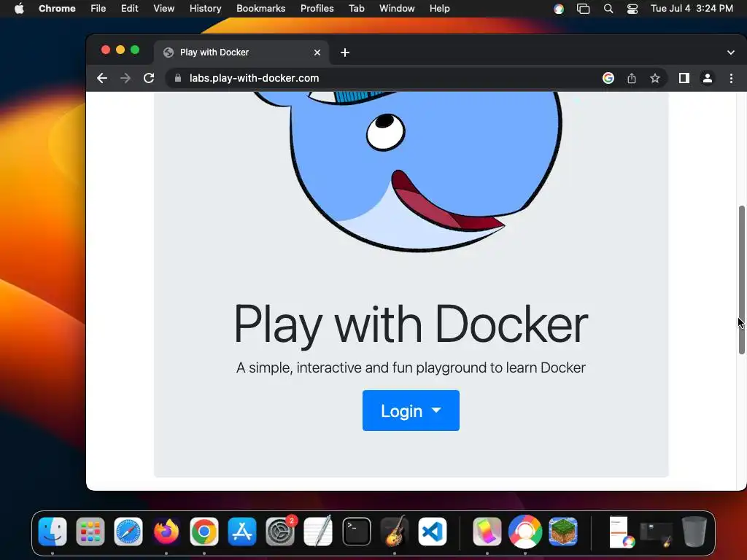
Task: Open the Chrome application menu
Action: coord(57,9)
